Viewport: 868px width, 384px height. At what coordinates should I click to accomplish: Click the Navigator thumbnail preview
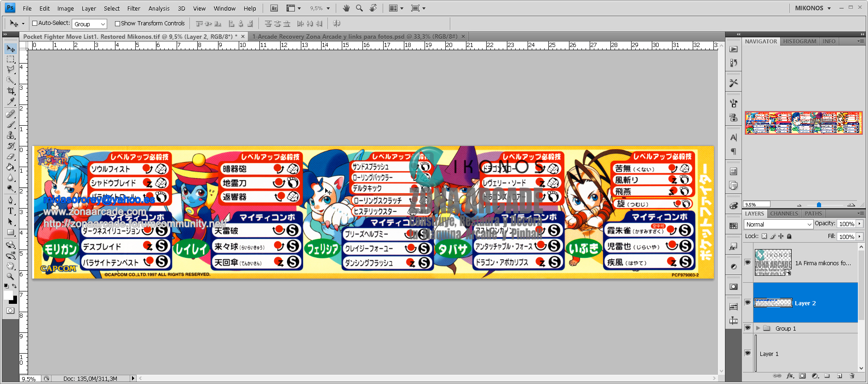[804, 122]
